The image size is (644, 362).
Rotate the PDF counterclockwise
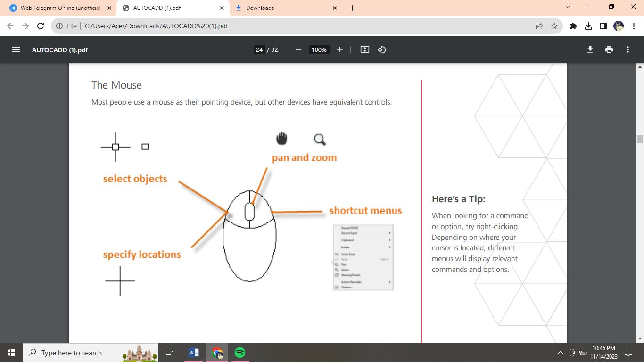tap(382, 49)
